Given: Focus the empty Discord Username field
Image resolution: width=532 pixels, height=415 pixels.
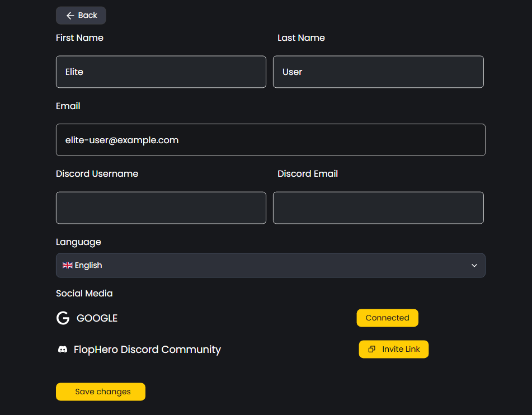Looking at the screenshot, I should point(161,207).
